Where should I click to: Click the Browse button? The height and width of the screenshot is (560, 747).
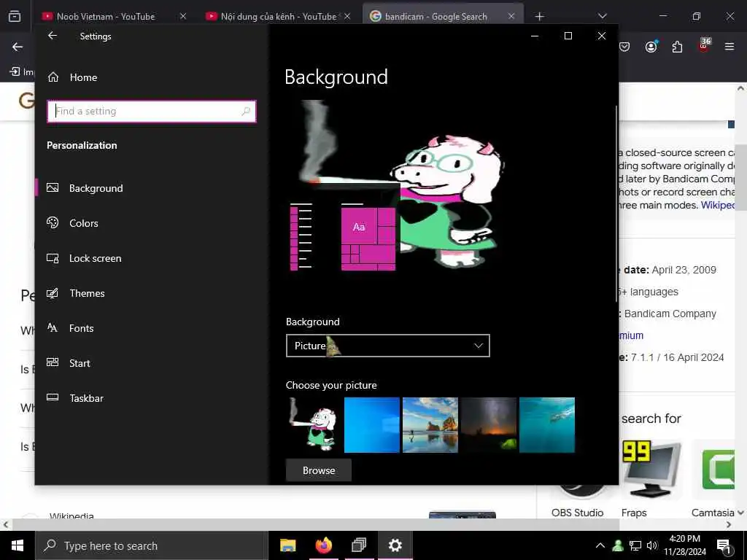click(319, 470)
